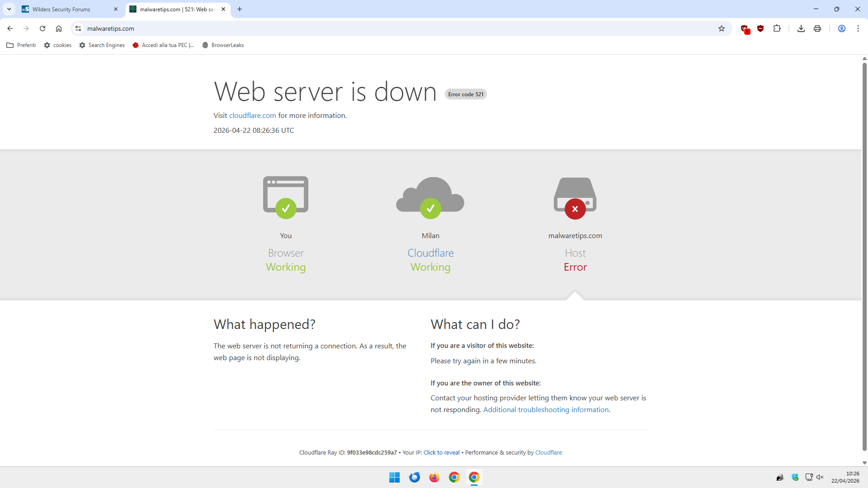
Task: Open the cookies settings bookmark
Action: (x=58, y=45)
